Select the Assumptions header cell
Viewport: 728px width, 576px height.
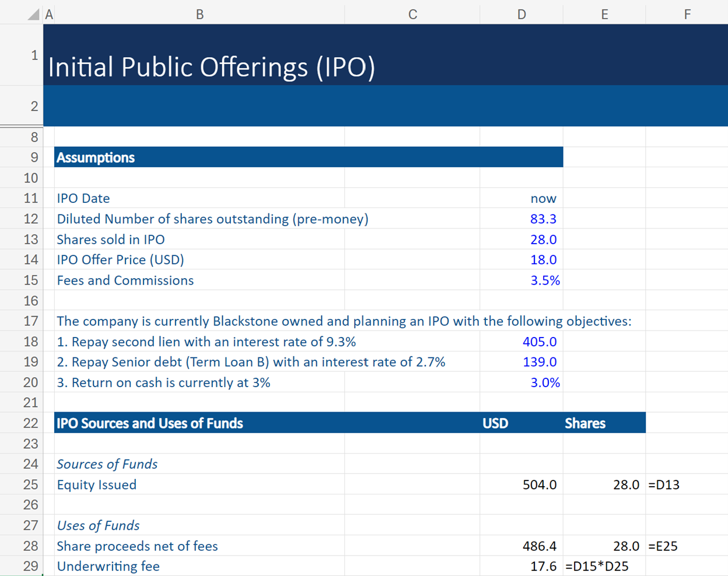pos(95,157)
